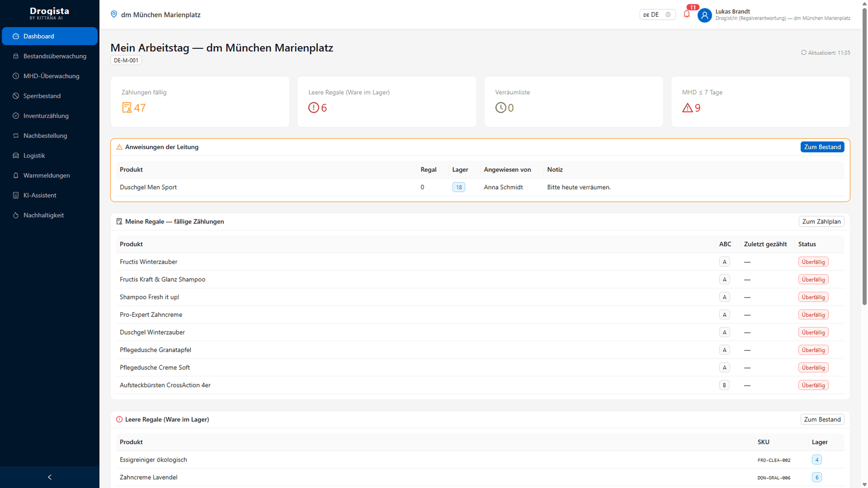Click the refresh icon next to Aktualisiert 11:35

pyautogui.click(x=803, y=53)
